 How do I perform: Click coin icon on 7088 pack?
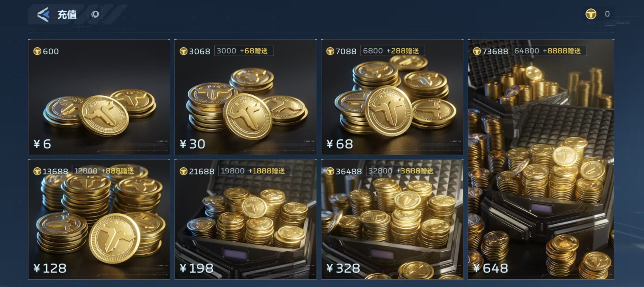tap(330, 51)
